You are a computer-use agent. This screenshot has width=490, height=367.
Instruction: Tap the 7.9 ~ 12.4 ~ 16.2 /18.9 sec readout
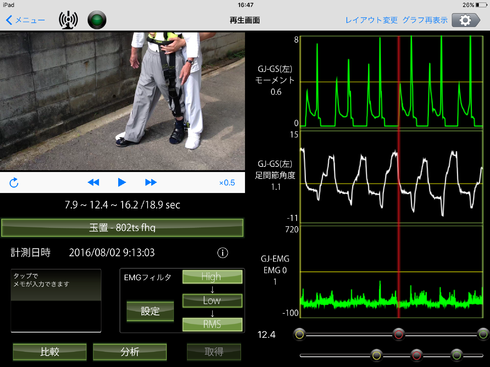(122, 205)
